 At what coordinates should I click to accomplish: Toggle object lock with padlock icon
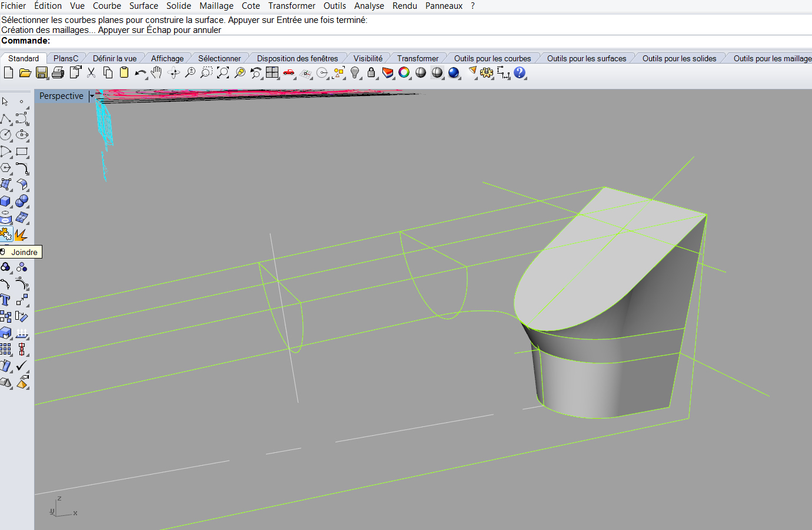pos(371,72)
